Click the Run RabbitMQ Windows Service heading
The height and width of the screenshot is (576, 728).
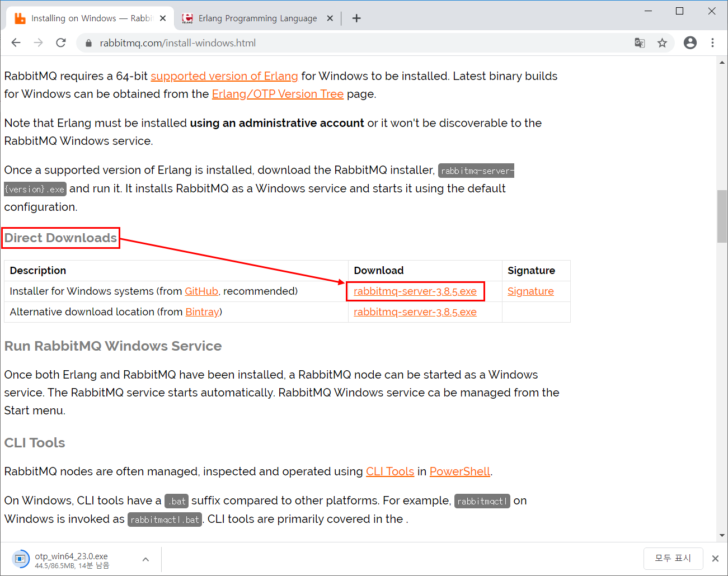(113, 346)
